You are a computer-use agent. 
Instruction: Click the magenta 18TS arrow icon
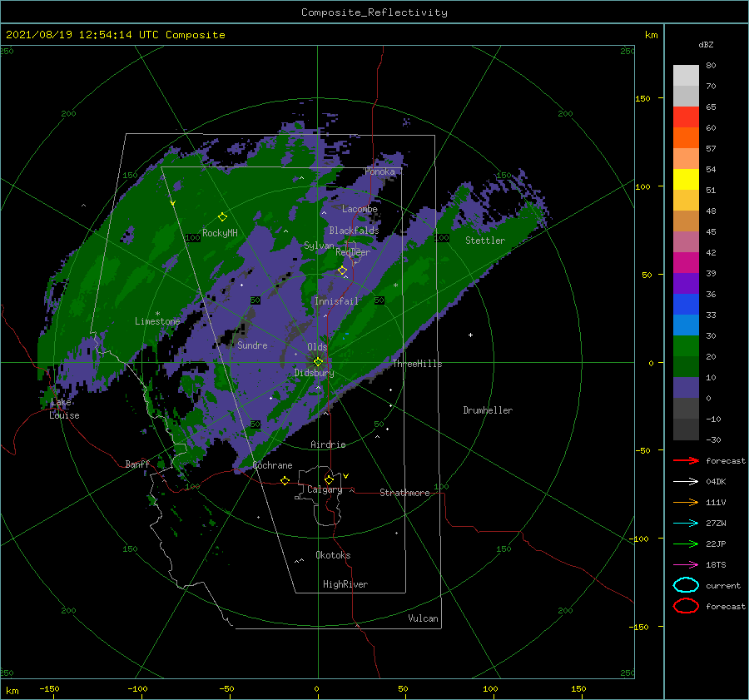pos(686,565)
